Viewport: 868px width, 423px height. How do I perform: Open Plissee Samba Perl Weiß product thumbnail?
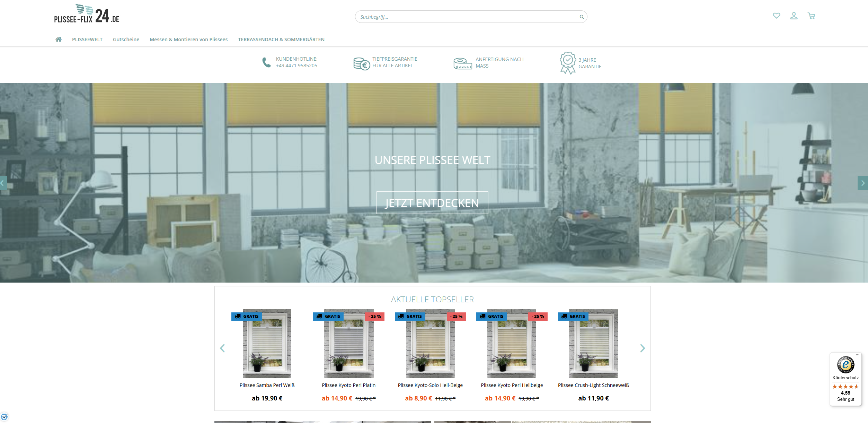[x=267, y=343]
